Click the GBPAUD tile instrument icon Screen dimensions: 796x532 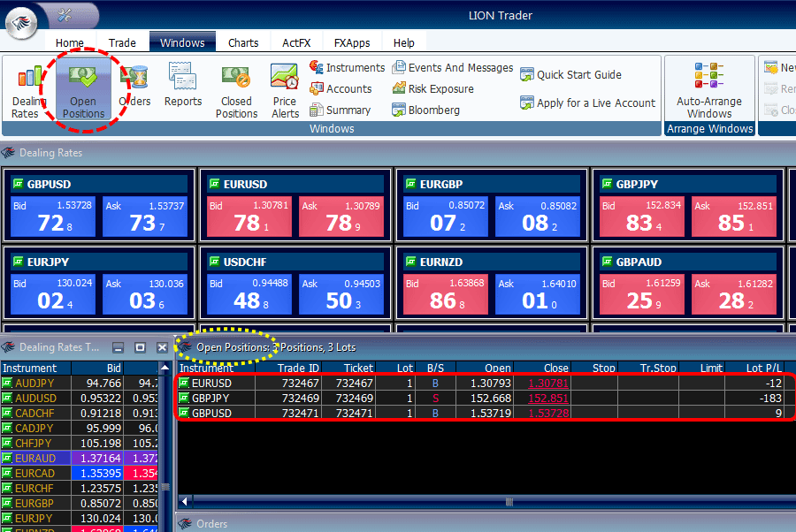[x=607, y=262]
